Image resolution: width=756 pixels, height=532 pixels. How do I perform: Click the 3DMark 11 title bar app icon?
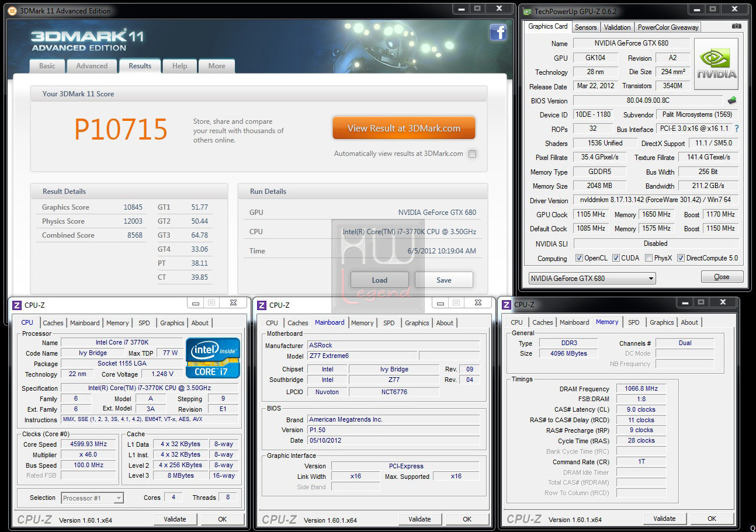click(12, 11)
